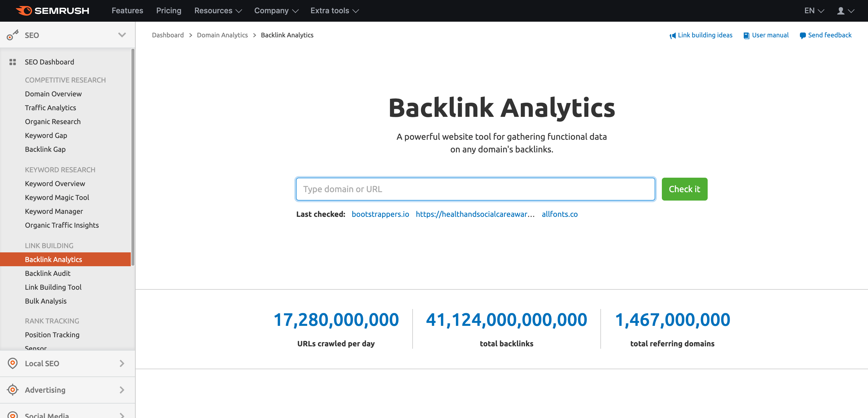Click the RANK TRACKING heading

click(x=52, y=321)
